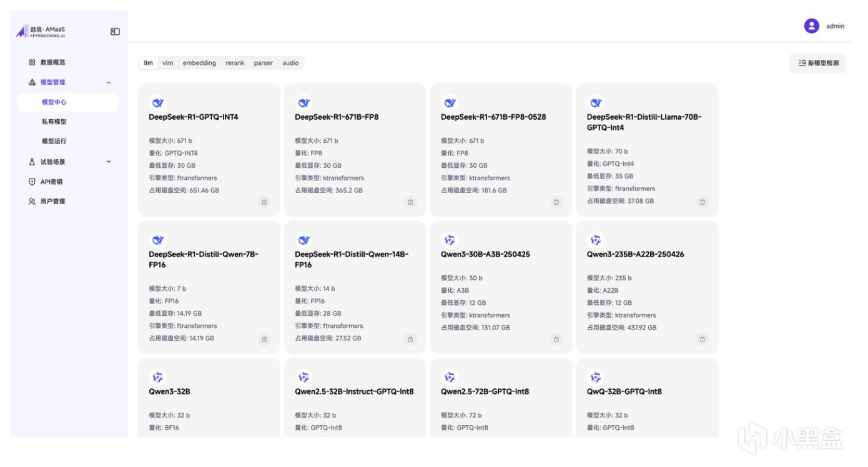
Task: Click the text '占用磁盘空间: 131.07 GB'
Action: pos(475,328)
